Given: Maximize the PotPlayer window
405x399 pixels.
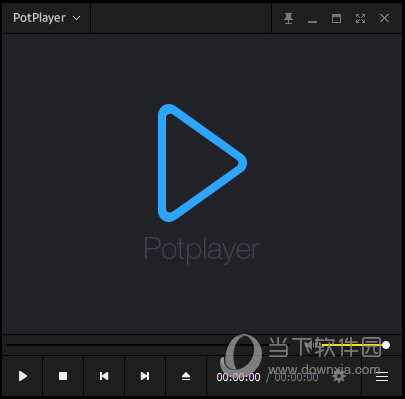Looking at the screenshot, I should coord(336,18).
